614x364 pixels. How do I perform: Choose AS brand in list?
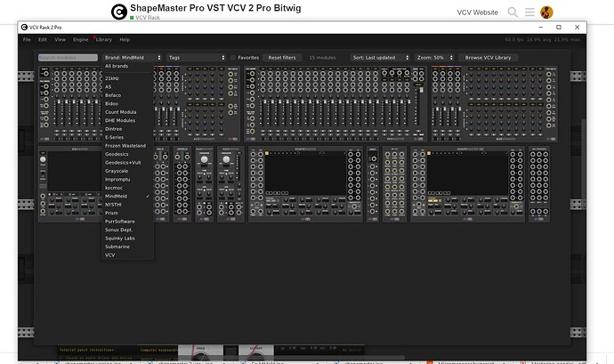pyautogui.click(x=127, y=87)
